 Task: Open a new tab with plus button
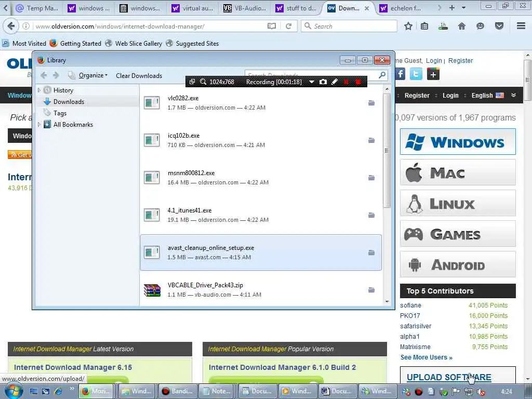pos(452,7)
